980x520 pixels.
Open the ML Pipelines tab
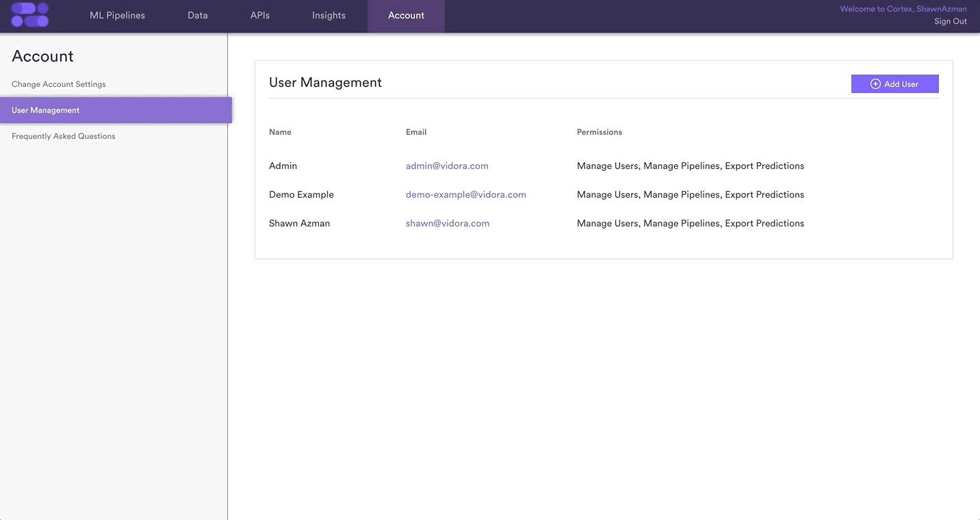[x=117, y=16]
